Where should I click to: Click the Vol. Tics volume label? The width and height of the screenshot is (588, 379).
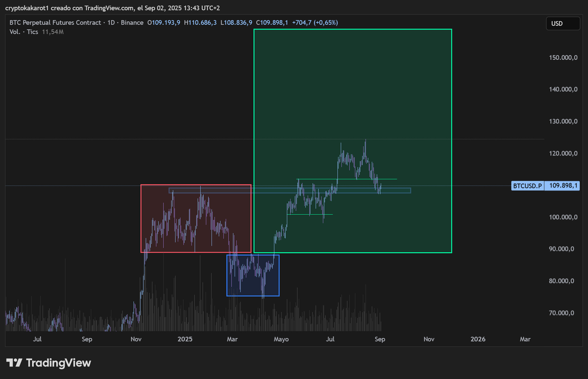point(24,31)
